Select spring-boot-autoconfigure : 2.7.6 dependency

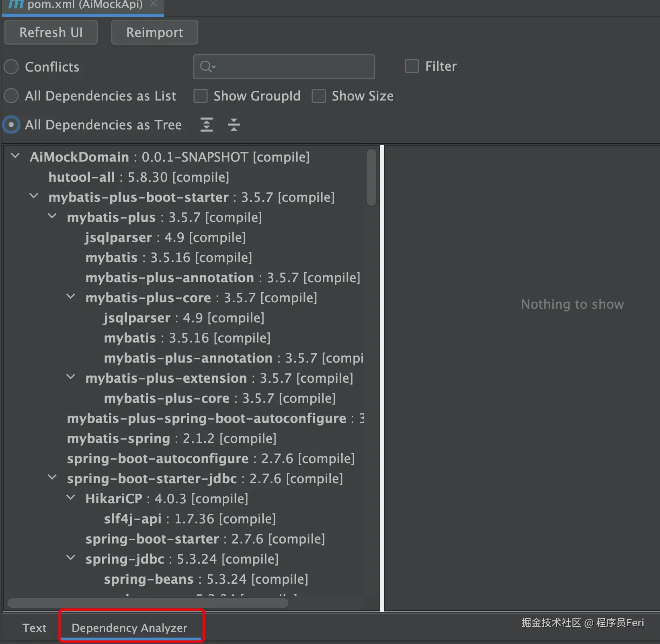pyautogui.click(x=211, y=459)
